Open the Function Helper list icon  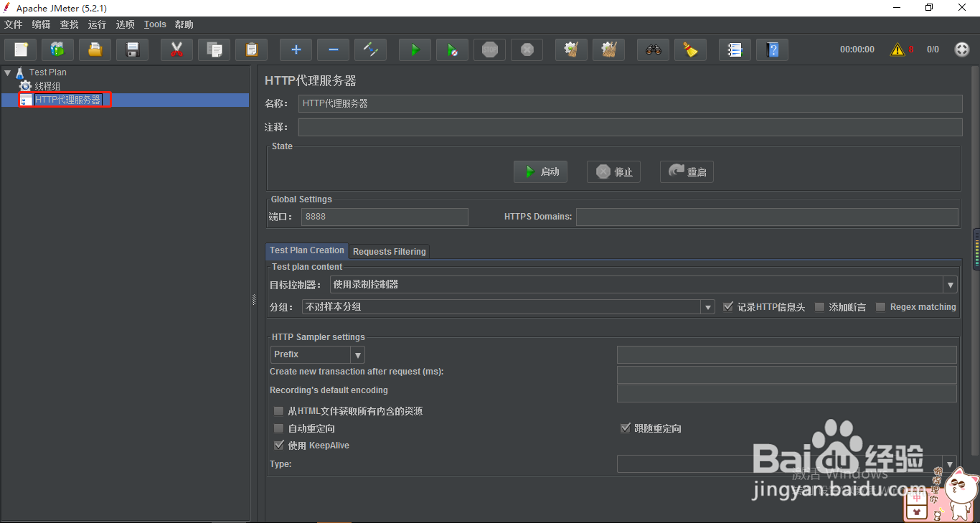[x=735, y=50]
